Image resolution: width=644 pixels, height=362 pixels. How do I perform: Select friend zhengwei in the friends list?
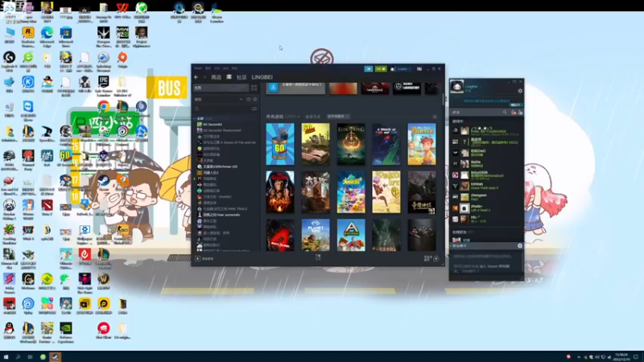(486, 197)
